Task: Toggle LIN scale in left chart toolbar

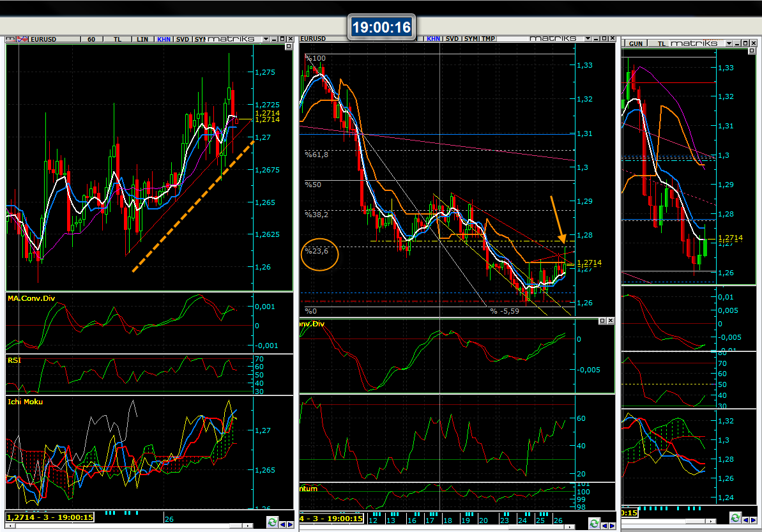Action: click(142, 39)
